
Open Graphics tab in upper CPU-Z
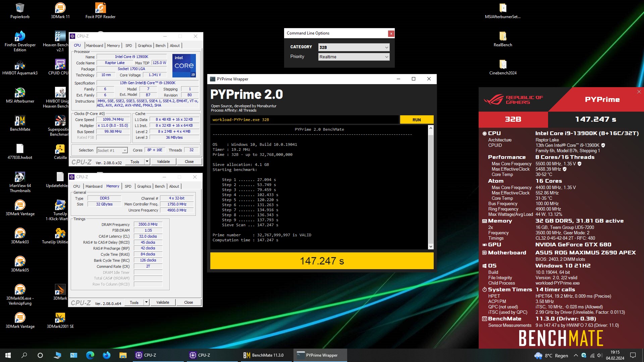click(145, 46)
